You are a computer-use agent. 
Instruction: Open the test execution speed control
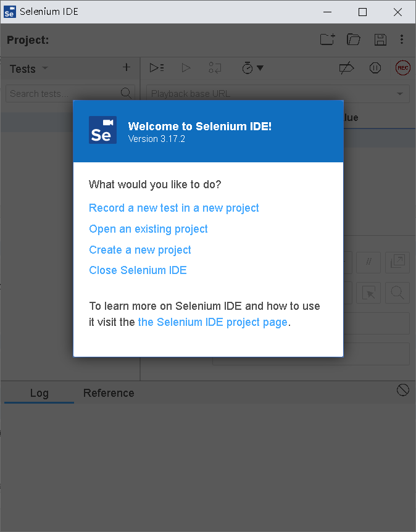point(252,68)
